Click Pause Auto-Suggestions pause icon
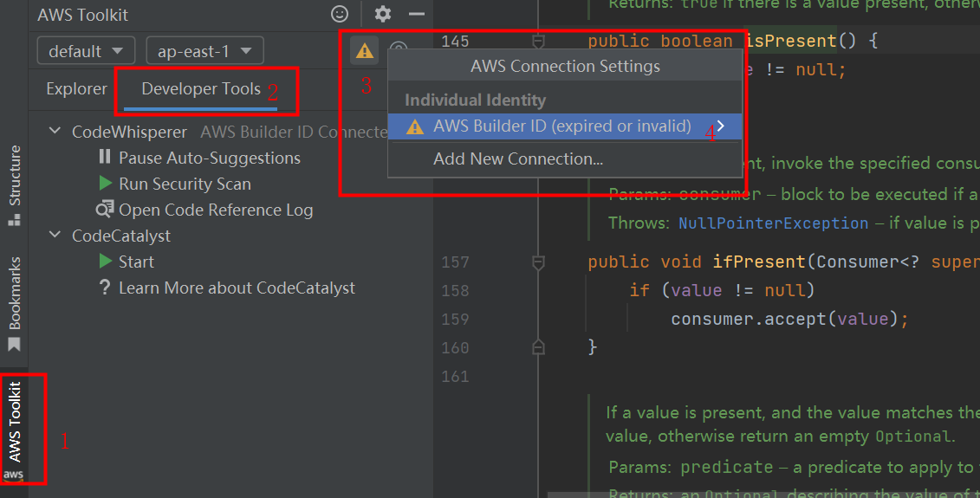Viewport: 980px width, 498px height. click(104, 157)
